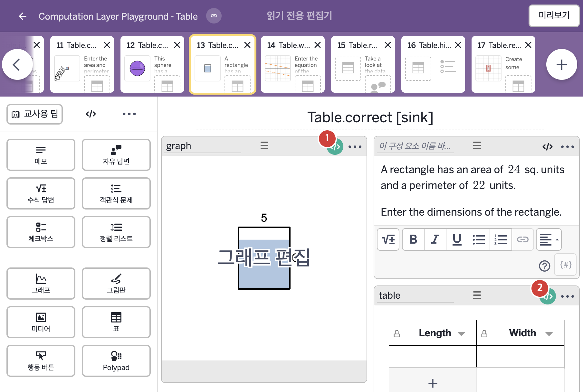Image resolution: width=583 pixels, height=392 pixels.
Task: Add the Polypad component
Action: pos(116,361)
